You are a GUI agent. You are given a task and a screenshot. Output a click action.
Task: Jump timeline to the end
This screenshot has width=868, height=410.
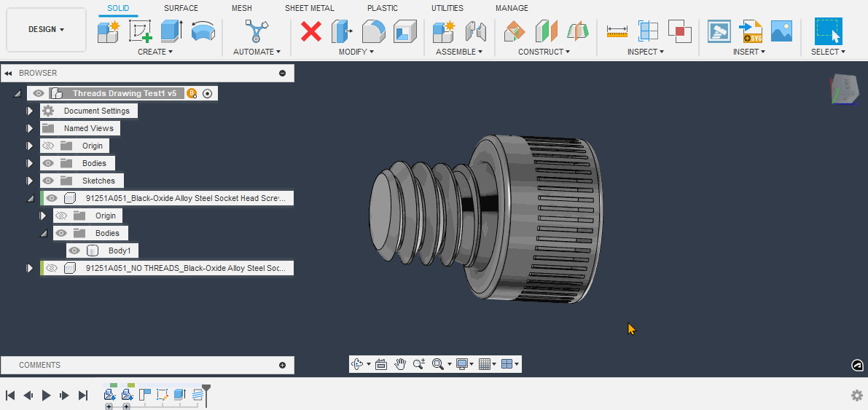click(x=83, y=395)
